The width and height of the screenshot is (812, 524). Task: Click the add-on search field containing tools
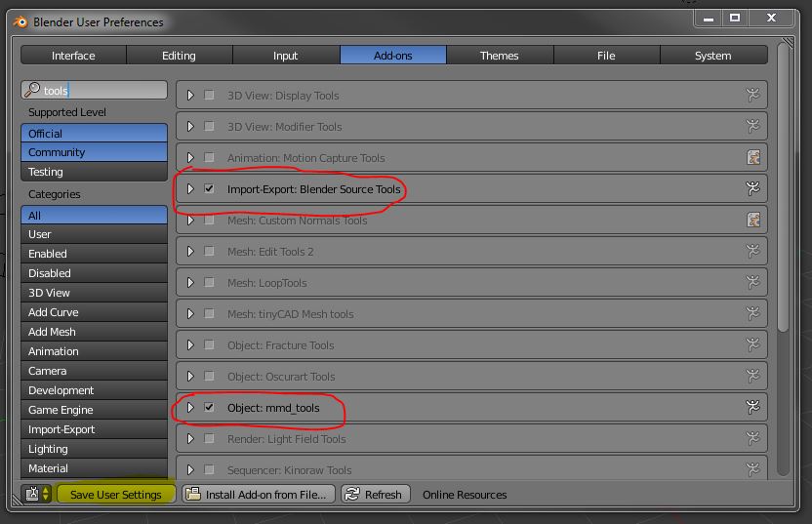point(95,90)
